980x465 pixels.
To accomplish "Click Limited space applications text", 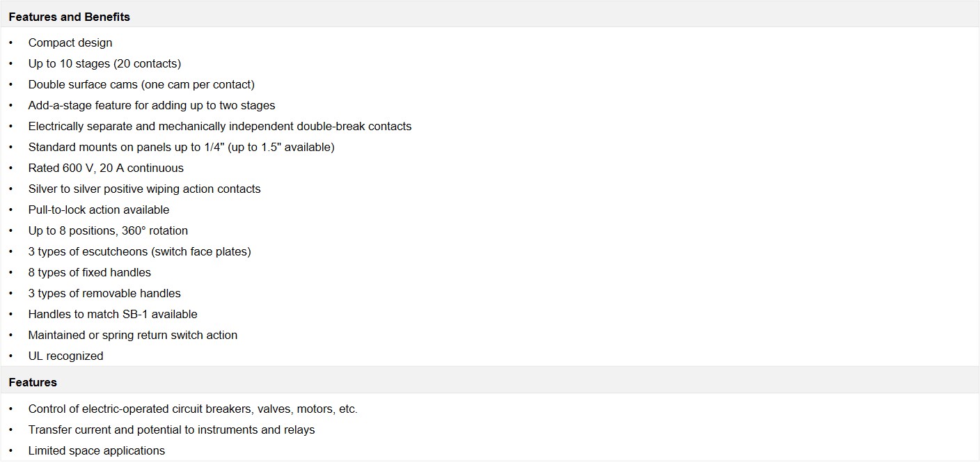I will click(x=97, y=450).
